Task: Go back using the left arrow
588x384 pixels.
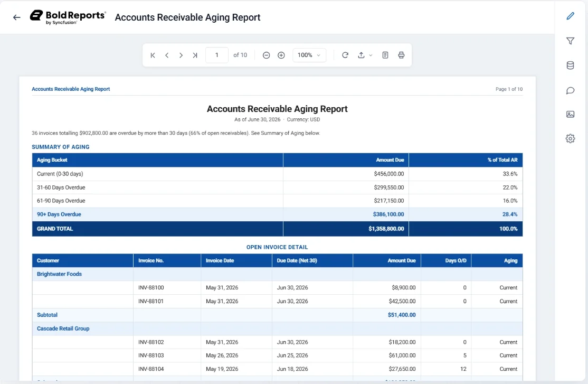Action: point(16,17)
